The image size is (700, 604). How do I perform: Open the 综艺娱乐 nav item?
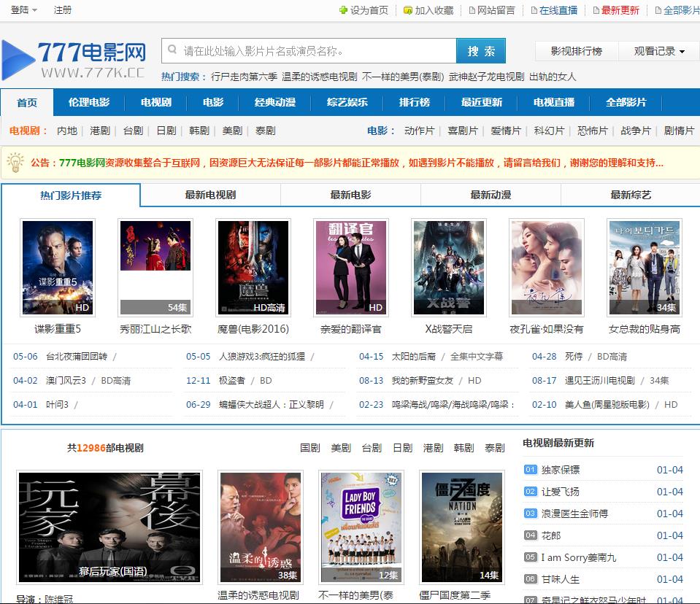tap(347, 102)
